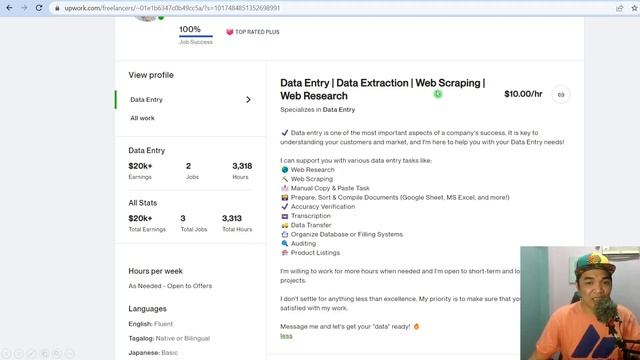Screen dimensions: 640x360
Task: Switch to the All work profile view
Action: (142, 118)
